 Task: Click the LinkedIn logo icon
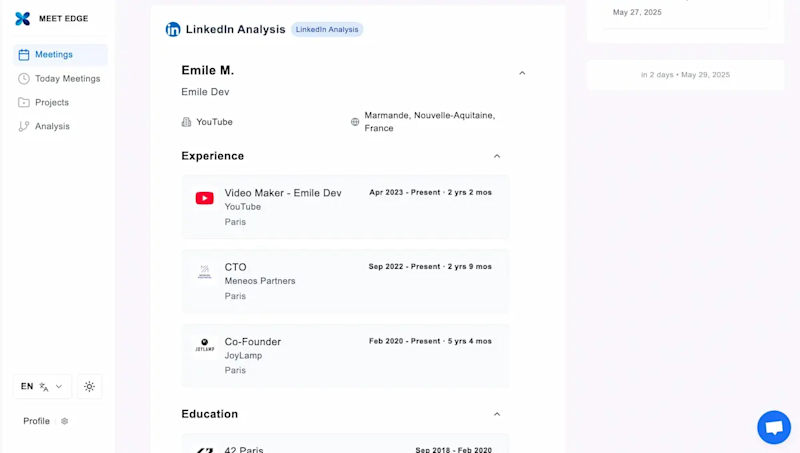[173, 30]
